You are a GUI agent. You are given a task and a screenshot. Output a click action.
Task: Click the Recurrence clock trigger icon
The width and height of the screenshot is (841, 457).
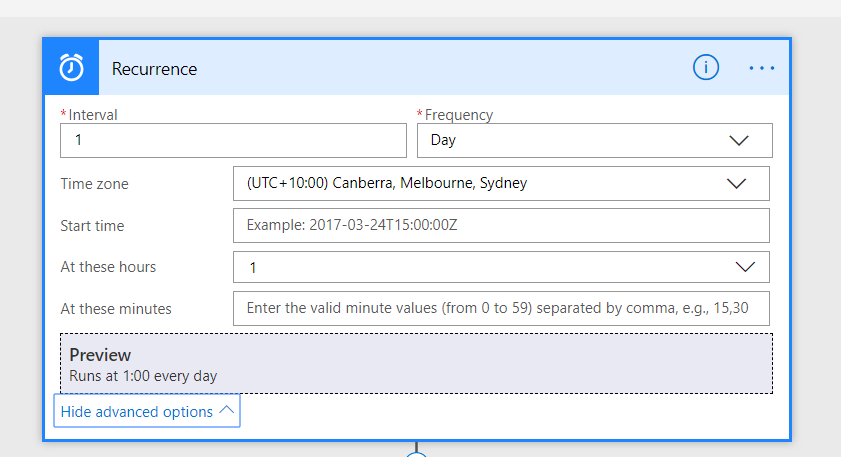pyautogui.click(x=71, y=68)
